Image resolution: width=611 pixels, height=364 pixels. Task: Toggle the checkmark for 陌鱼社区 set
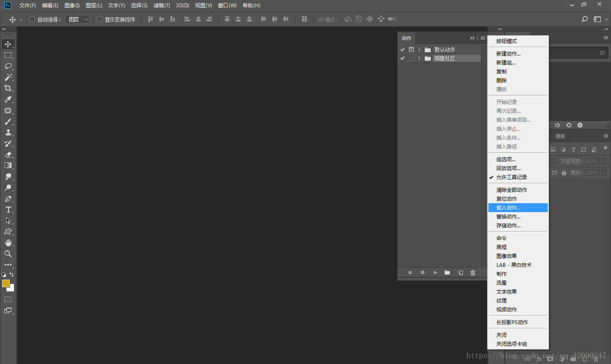coord(402,58)
